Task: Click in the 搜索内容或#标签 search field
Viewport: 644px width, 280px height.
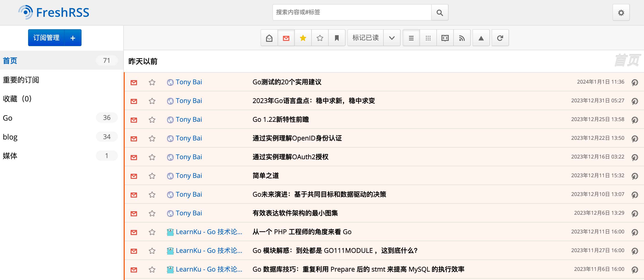Action: (351, 13)
